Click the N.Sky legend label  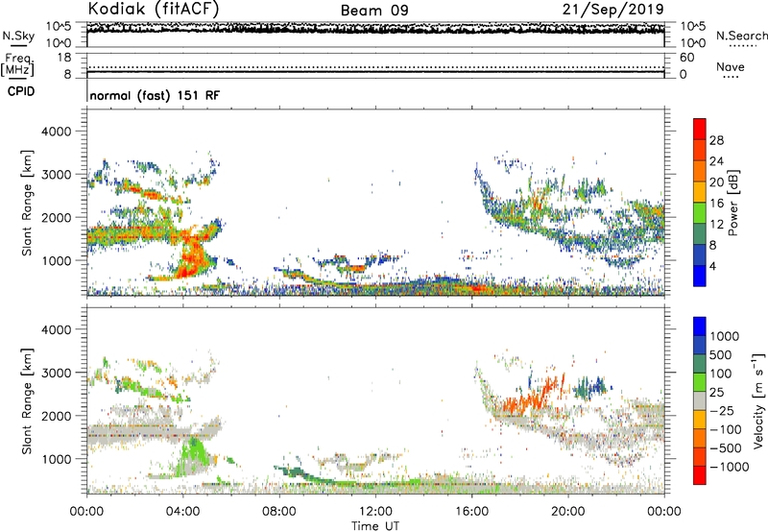coord(18,36)
